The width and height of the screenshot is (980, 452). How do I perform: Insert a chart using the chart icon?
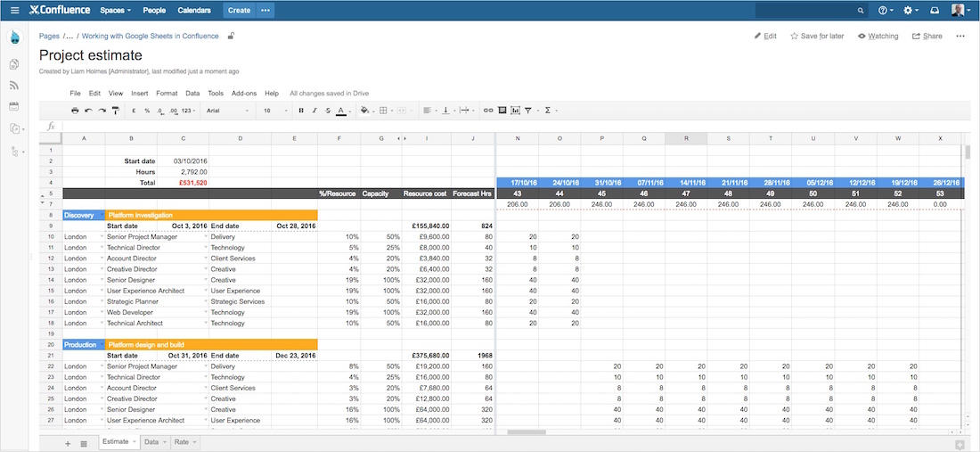click(x=515, y=111)
